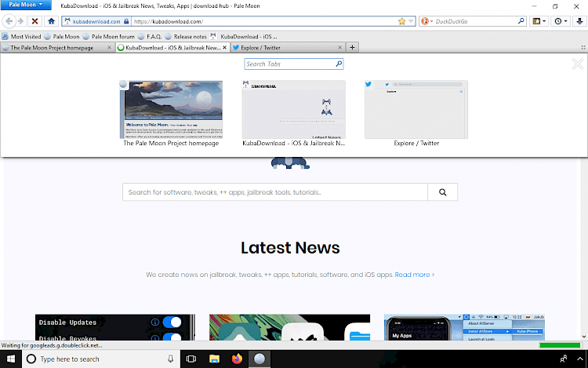Image resolution: width=588 pixels, height=368 pixels.
Task: Bookmark this page with the star icon
Action: coord(401,21)
